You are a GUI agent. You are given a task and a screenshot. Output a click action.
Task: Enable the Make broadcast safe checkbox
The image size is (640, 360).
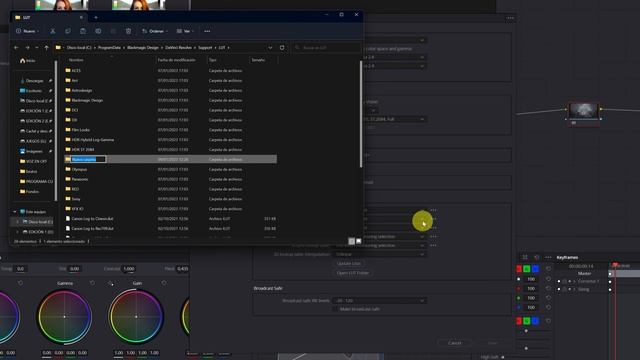[x=335, y=309]
